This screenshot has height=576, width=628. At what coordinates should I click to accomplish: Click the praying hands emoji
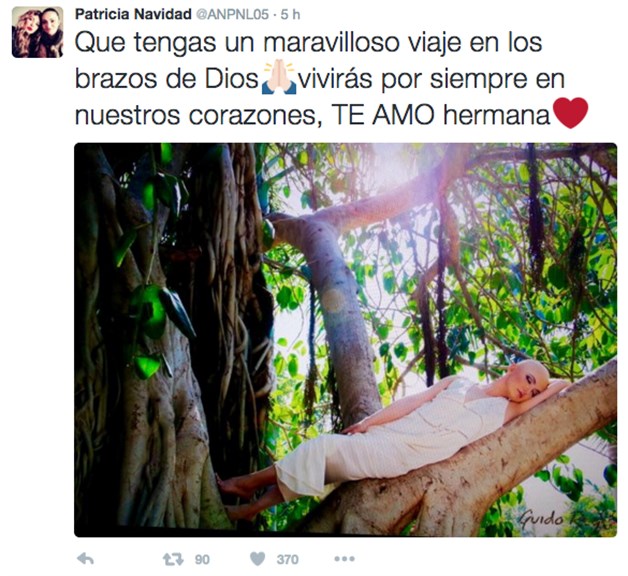(279, 77)
